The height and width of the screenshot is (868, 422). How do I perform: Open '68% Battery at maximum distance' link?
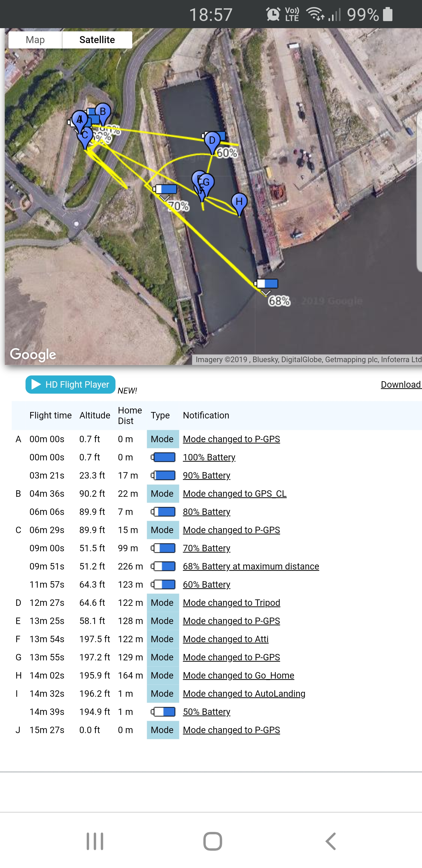click(x=251, y=566)
